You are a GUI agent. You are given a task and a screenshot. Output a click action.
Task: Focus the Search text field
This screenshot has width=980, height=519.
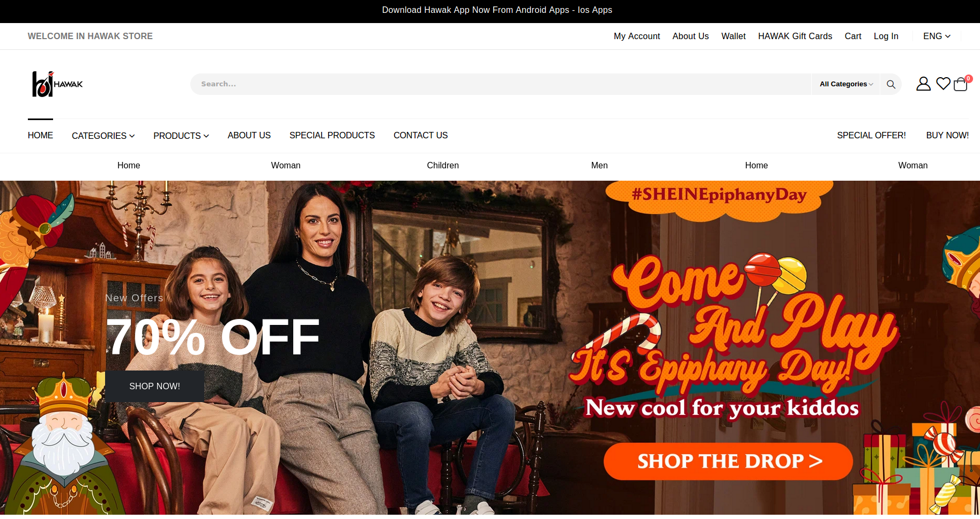500,84
